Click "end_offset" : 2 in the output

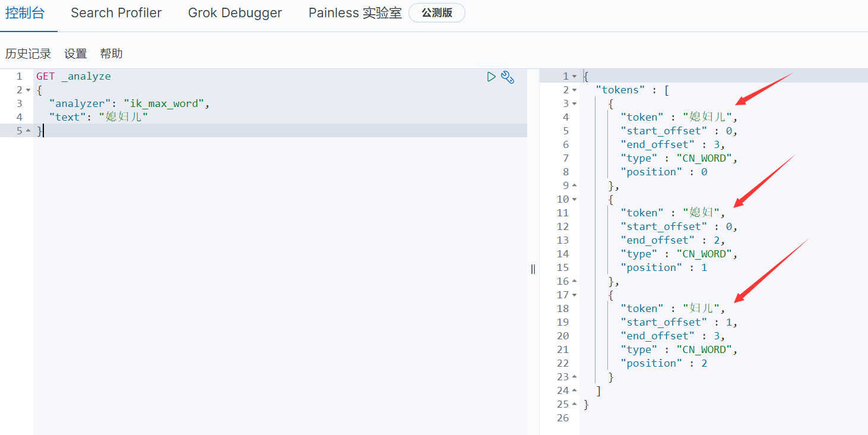670,240
